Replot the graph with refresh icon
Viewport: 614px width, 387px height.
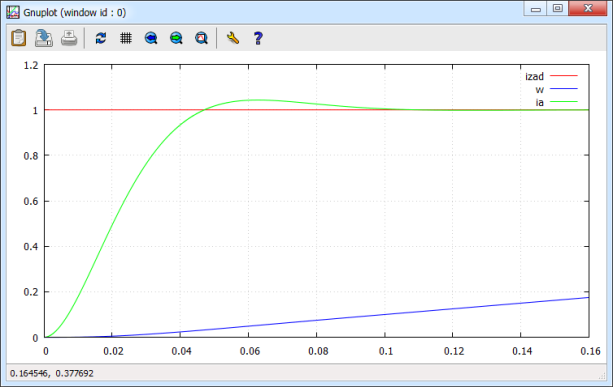point(101,38)
